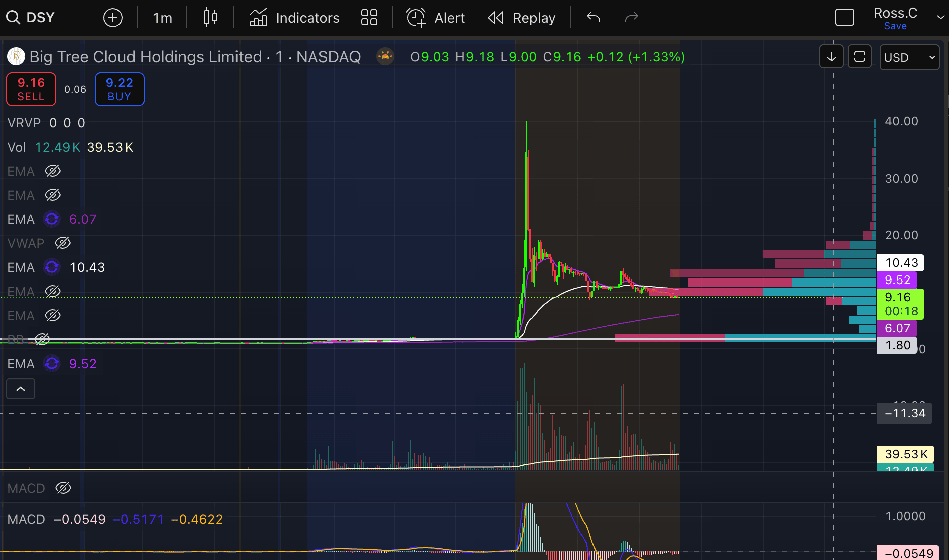Show the hidden VWAP indicator
This screenshot has height=560, width=949.
63,243
